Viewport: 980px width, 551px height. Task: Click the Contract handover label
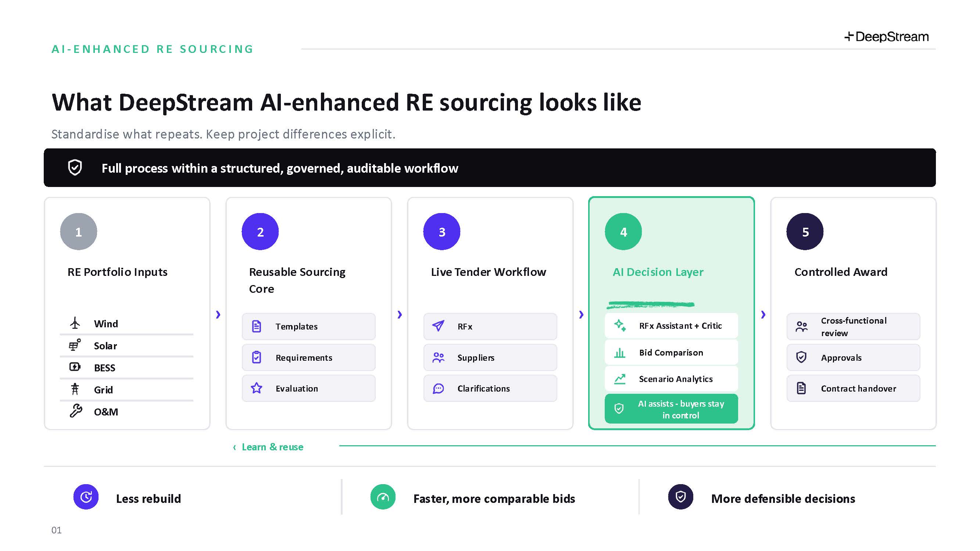pos(859,389)
